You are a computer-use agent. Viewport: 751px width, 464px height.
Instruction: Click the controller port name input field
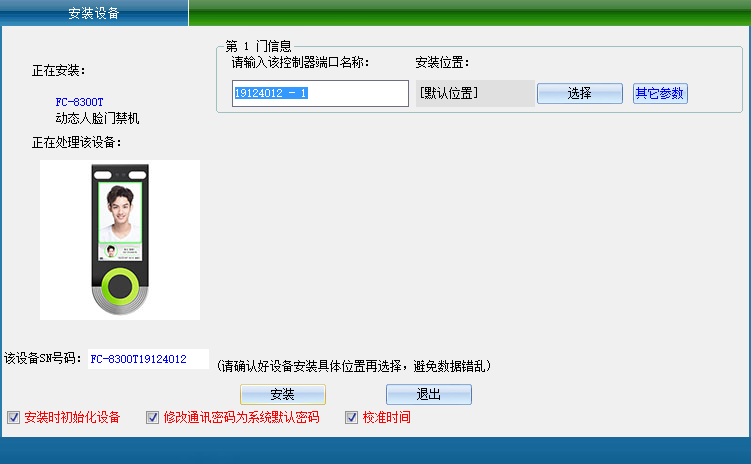(x=320, y=93)
